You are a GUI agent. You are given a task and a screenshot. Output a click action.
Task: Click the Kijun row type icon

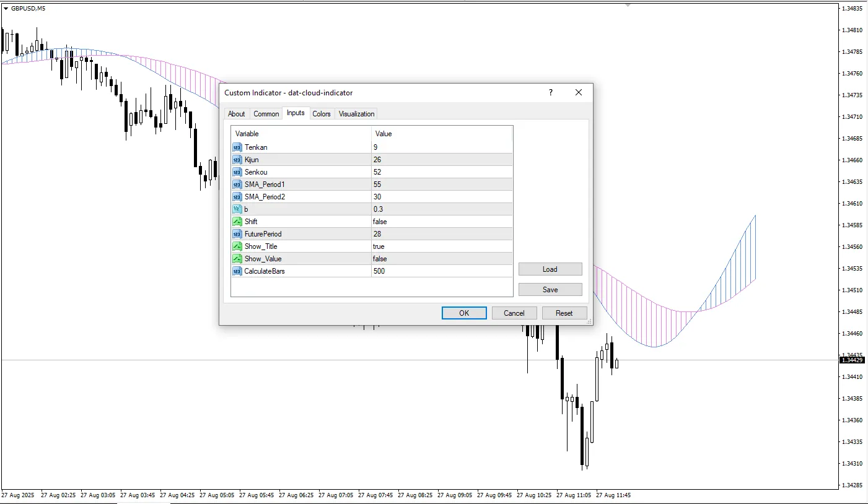coord(237,160)
